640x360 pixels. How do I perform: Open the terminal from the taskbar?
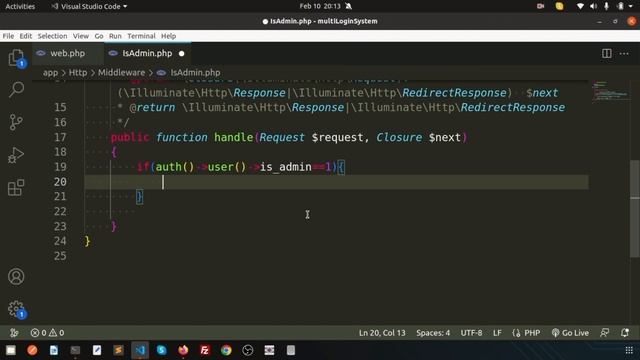[x=75, y=350]
